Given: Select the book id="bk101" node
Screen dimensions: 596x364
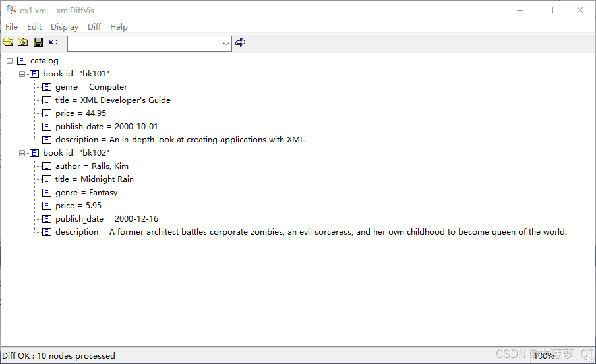Looking at the screenshot, I should click(x=76, y=74).
